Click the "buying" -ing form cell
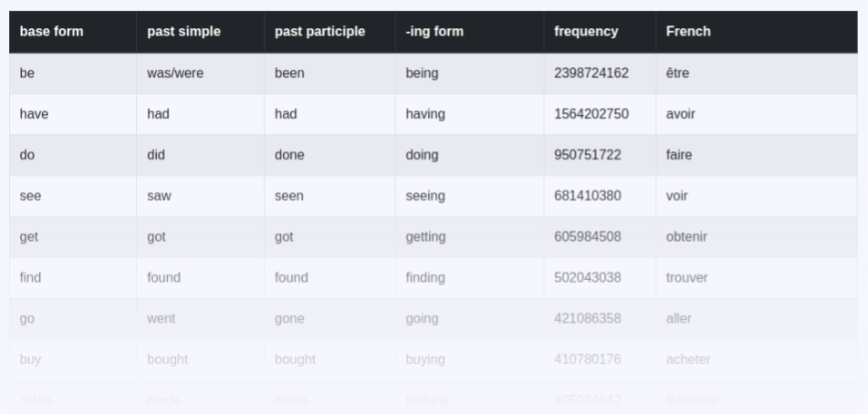This screenshot has width=868, height=414. tap(424, 359)
